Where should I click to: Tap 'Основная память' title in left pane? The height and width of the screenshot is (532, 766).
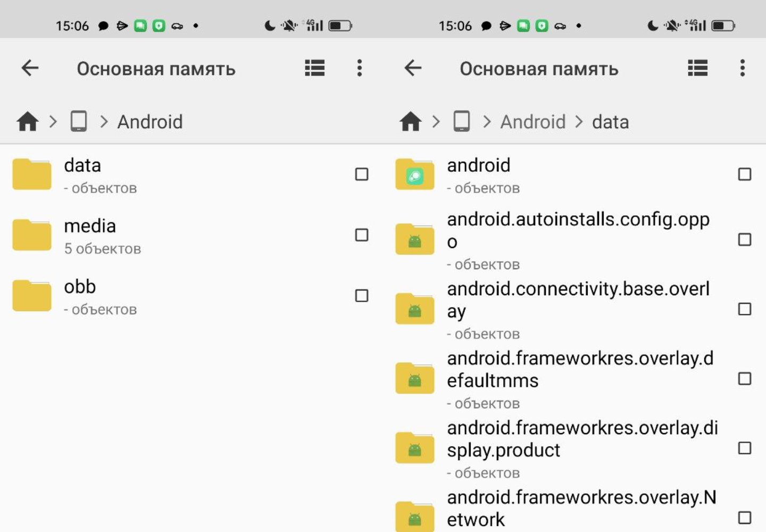tap(156, 69)
